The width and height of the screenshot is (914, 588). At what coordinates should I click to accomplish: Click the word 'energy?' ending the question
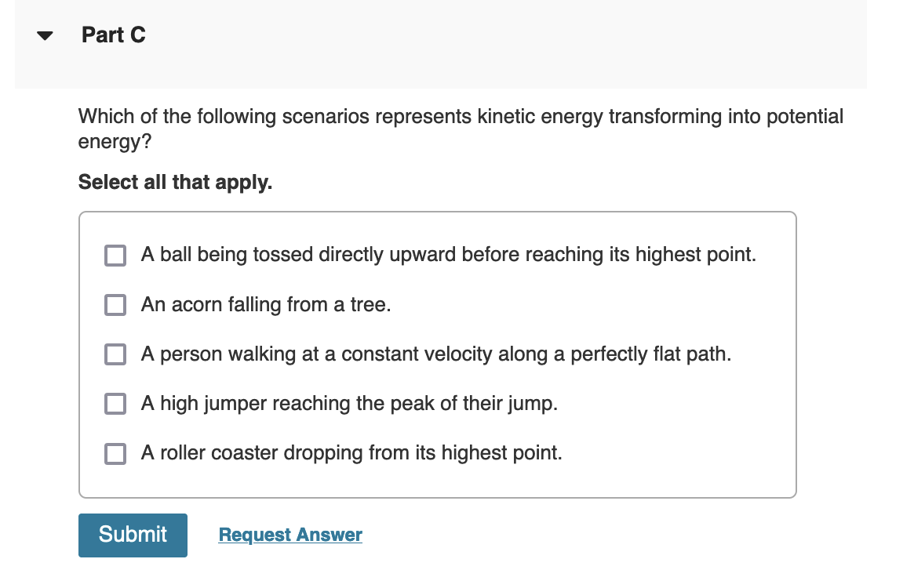coord(115,142)
